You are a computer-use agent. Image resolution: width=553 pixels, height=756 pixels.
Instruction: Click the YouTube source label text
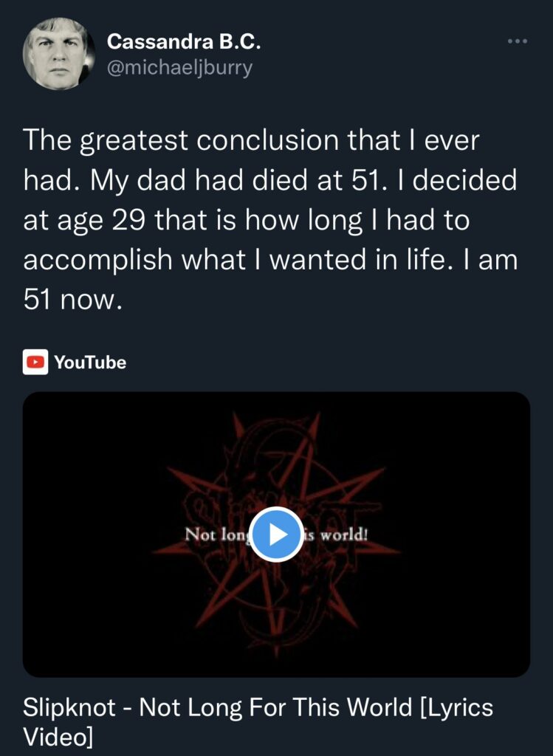90,362
